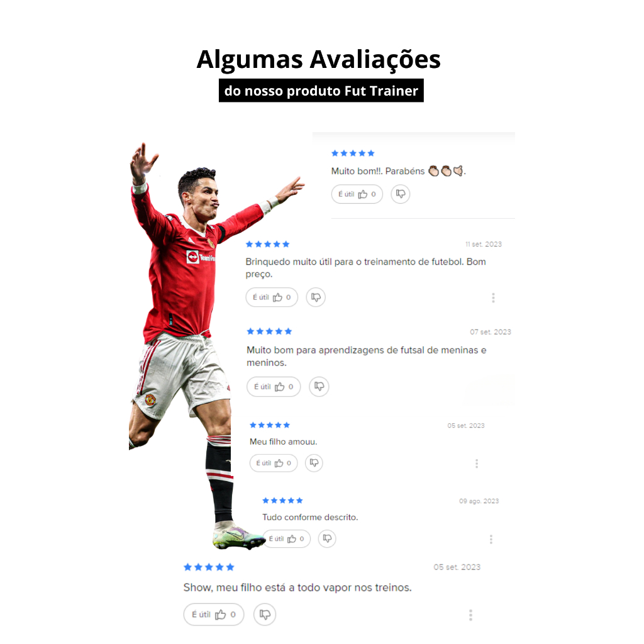644x644 pixels.
Task: Open options menu for the 11 set. 2023 review
Action: click(493, 297)
